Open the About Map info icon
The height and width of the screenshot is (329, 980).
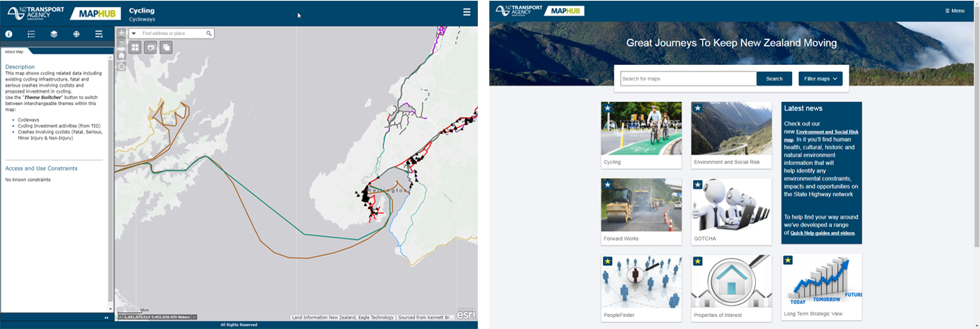9,34
